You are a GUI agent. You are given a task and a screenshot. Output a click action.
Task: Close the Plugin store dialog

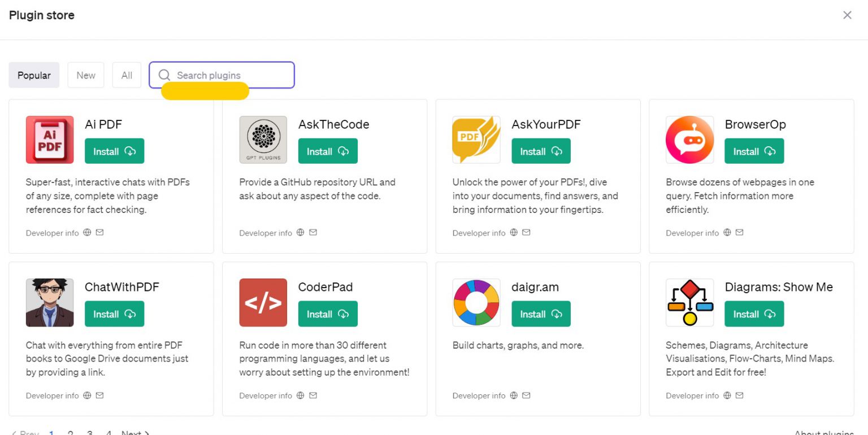(x=847, y=15)
